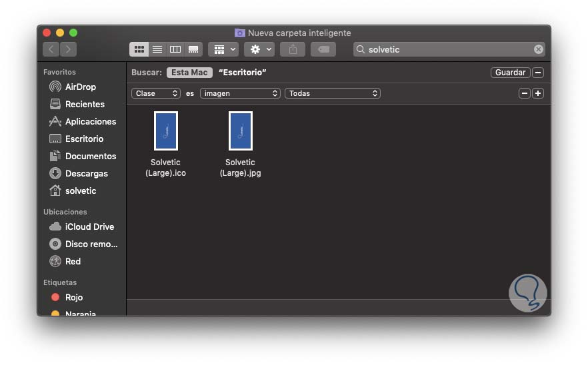Click the red Rojo tag dot
Viewport: 588px width, 365px height.
point(55,297)
